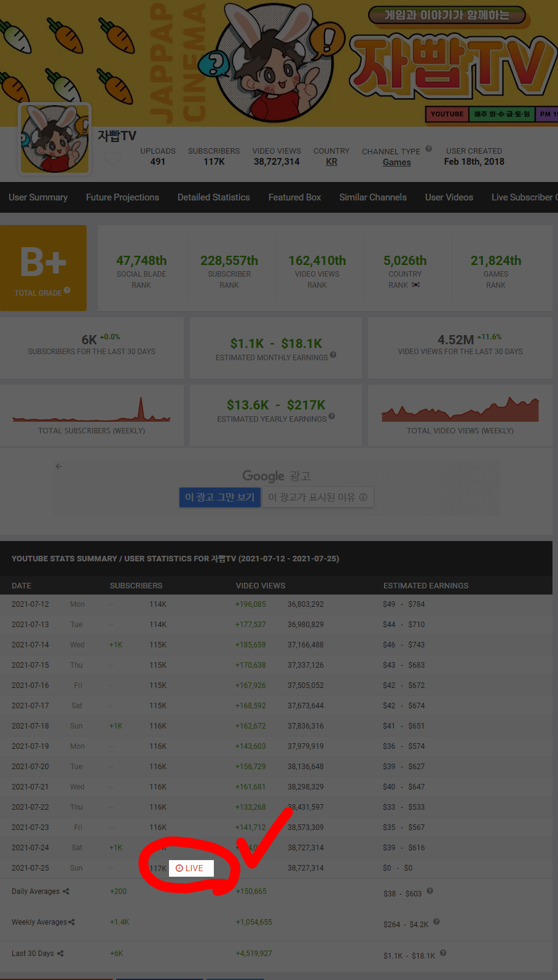Click the 21,824th games rank

point(496,261)
